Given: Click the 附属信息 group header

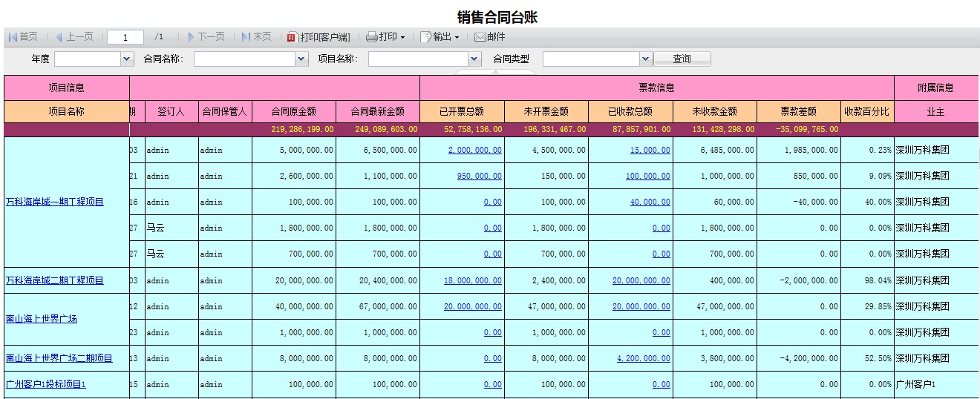Looking at the screenshot, I should coord(935,88).
